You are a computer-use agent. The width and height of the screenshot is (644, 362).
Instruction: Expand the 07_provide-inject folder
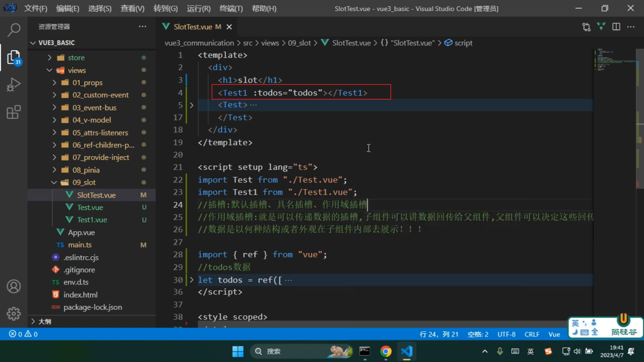54,158
